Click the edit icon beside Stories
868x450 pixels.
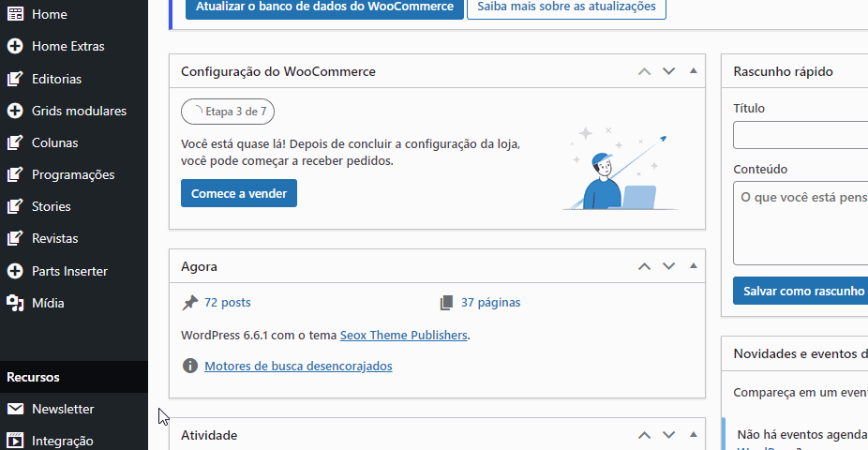point(15,206)
